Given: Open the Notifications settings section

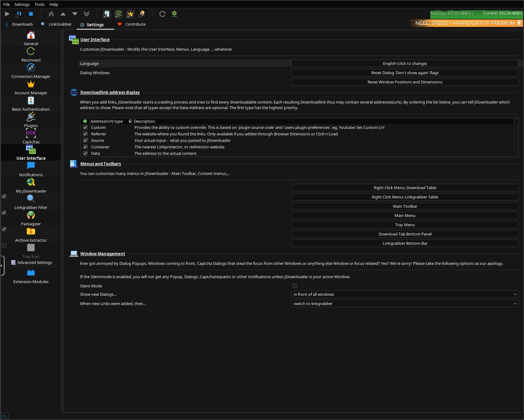Looking at the screenshot, I should [x=31, y=169].
